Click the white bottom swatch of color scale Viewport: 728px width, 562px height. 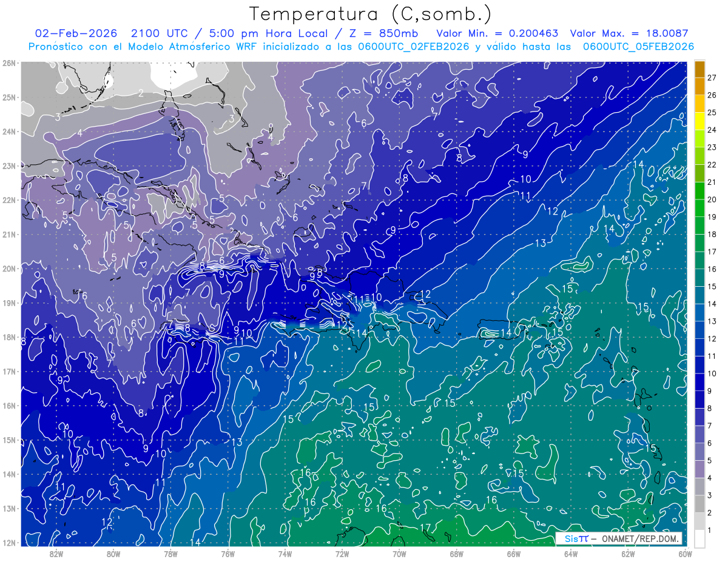pyautogui.click(x=699, y=538)
